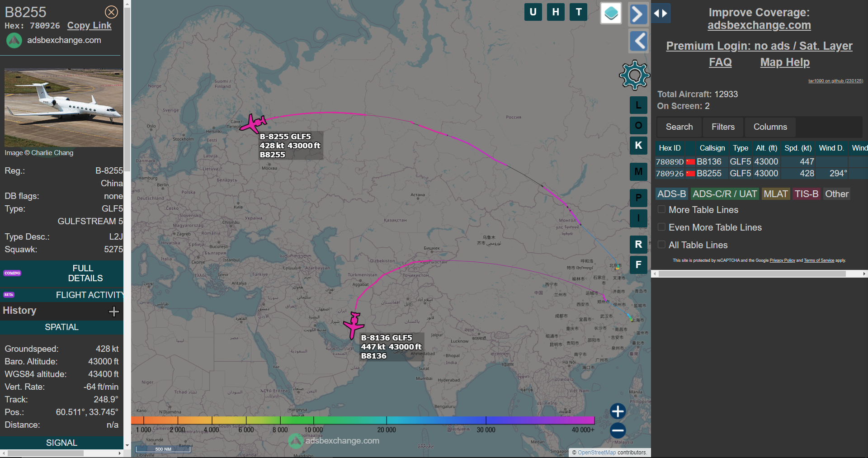The width and height of the screenshot is (868, 458).
Task: Toggle the U map button
Action: (533, 12)
